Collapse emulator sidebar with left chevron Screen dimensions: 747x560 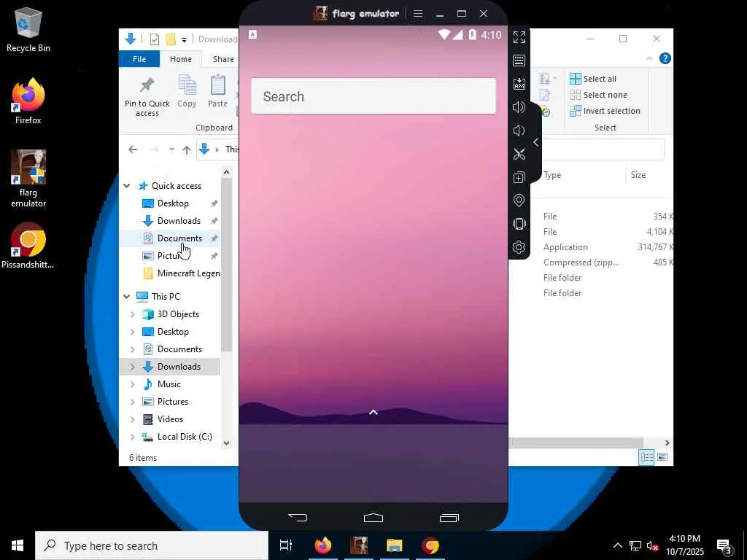click(536, 142)
